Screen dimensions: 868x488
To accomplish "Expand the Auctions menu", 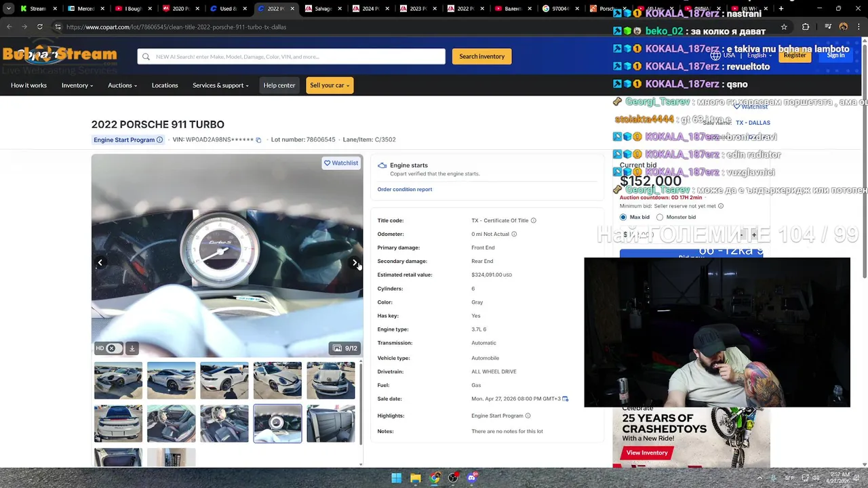I will click(123, 85).
